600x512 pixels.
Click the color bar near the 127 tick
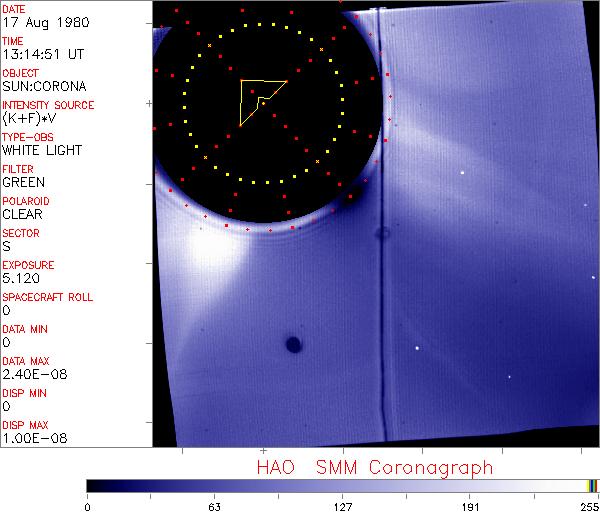pos(343,485)
